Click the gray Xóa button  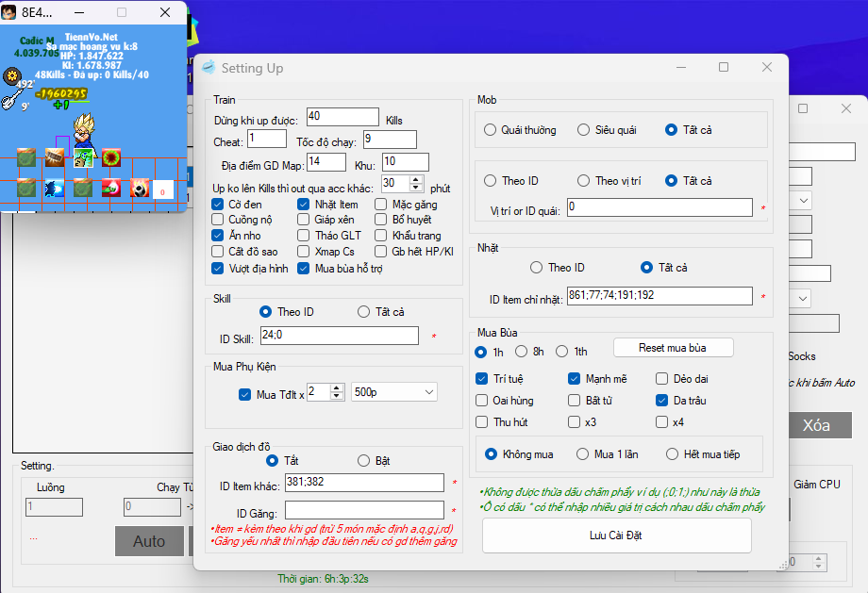click(816, 425)
